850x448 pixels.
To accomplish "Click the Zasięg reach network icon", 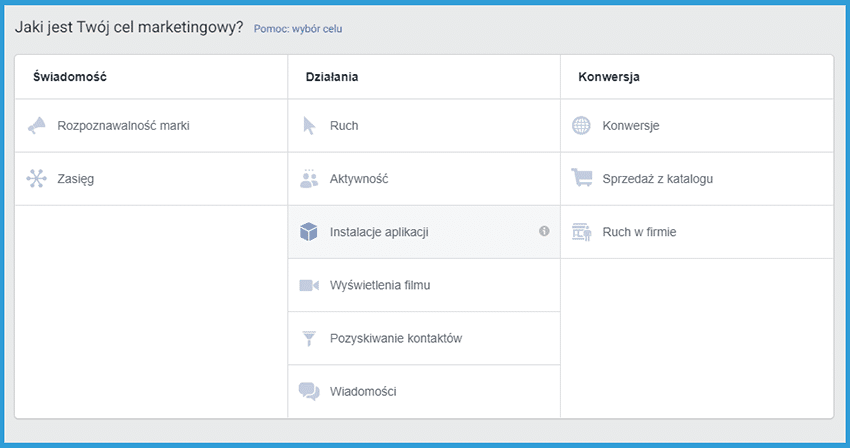I will click(37, 178).
